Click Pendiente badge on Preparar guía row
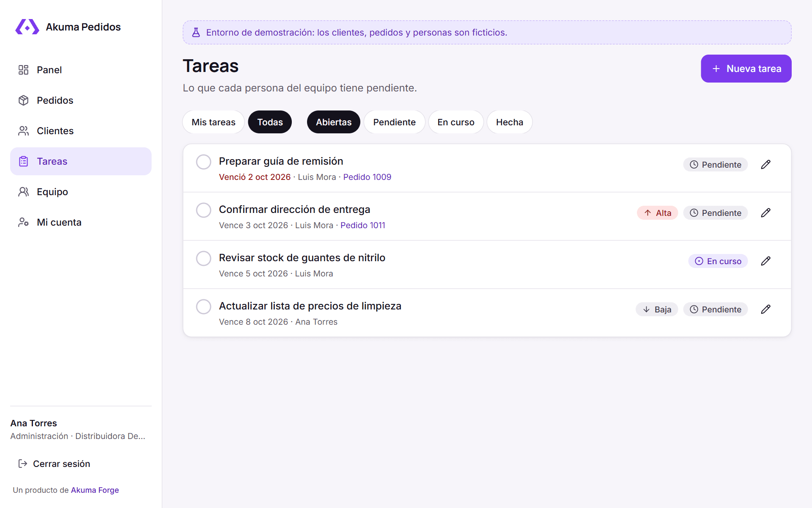This screenshot has width=812, height=508. point(716,165)
